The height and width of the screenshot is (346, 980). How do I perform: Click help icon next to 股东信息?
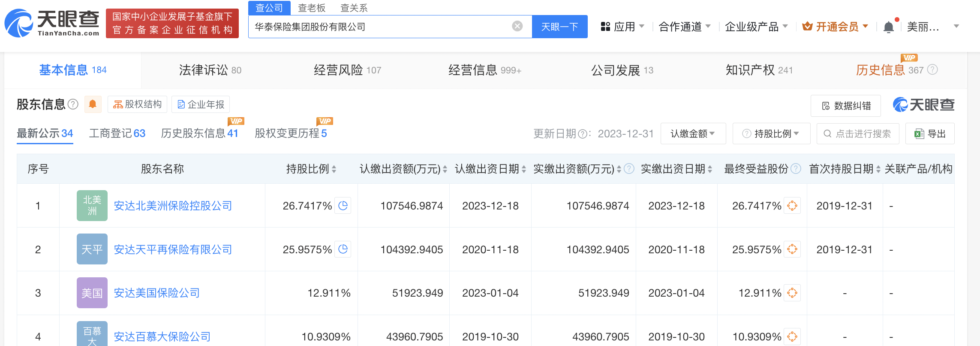tap(73, 104)
